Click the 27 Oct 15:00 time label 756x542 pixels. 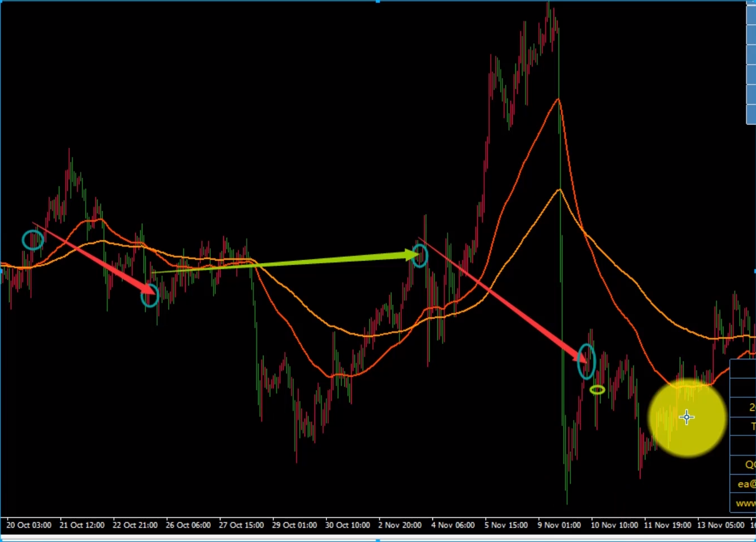click(241, 525)
